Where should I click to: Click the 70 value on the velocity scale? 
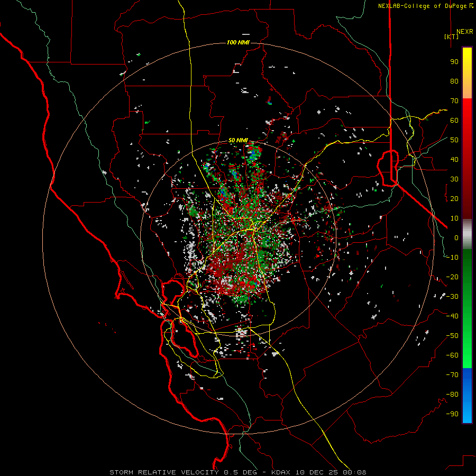point(454,101)
